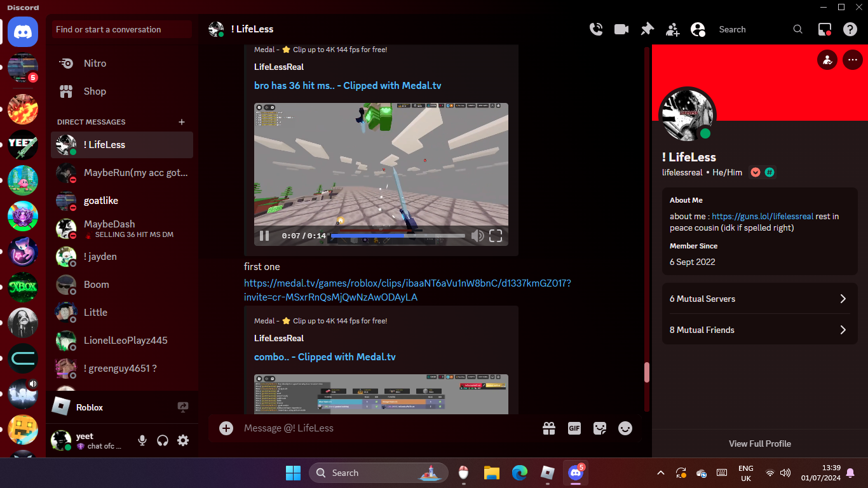868x488 pixels.
Task: Click Find or start a conversation
Action: pos(122,29)
